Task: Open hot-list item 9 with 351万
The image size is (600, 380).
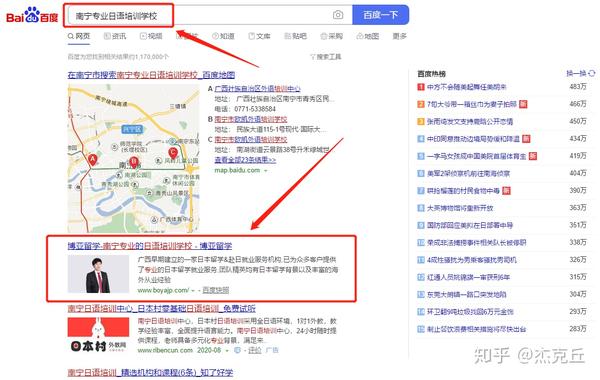Action: click(x=470, y=225)
